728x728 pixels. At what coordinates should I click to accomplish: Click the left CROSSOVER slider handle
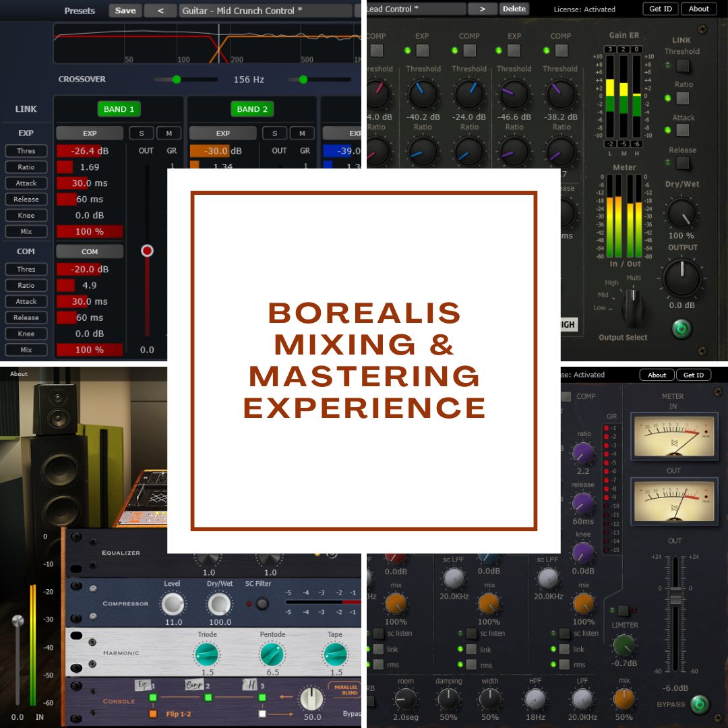point(177,80)
